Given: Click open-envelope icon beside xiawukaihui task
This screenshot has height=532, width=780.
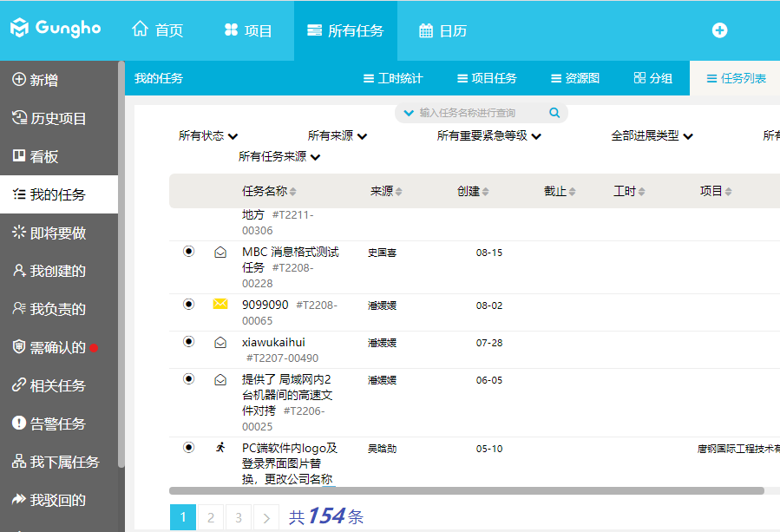Looking at the screenshot, I should coord(220,342).
